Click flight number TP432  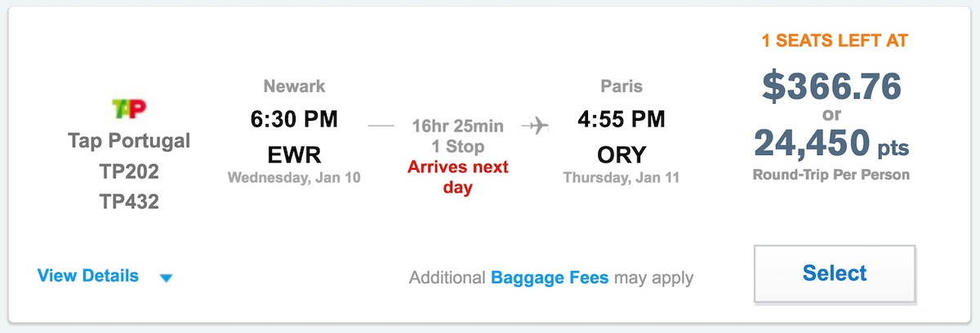pyautogui.click(x=128, y=202)
